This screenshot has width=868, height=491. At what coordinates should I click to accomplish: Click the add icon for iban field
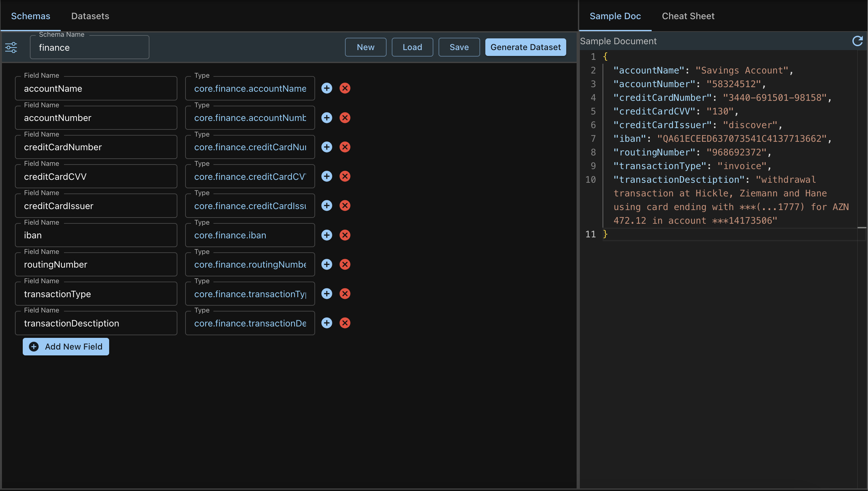click(327, 235)
